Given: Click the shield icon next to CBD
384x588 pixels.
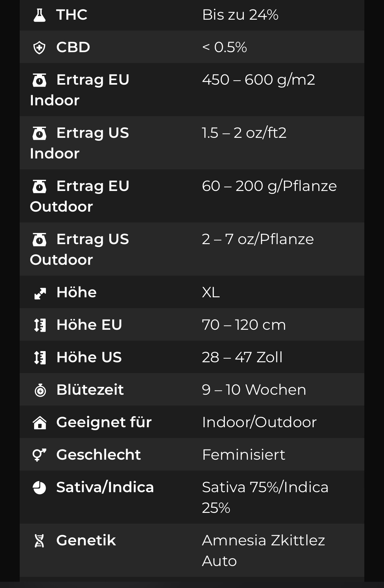Looking at the screenshot, I should point(39,48).
